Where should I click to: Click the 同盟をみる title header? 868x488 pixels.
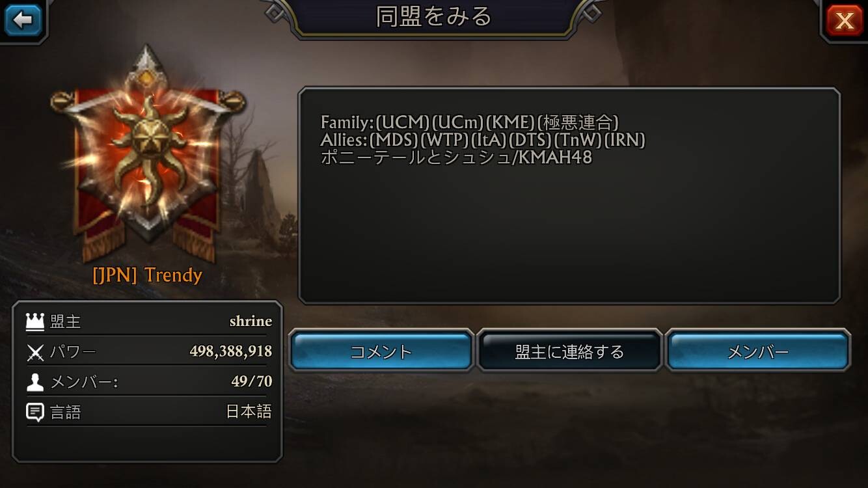[x=434, y=17]
